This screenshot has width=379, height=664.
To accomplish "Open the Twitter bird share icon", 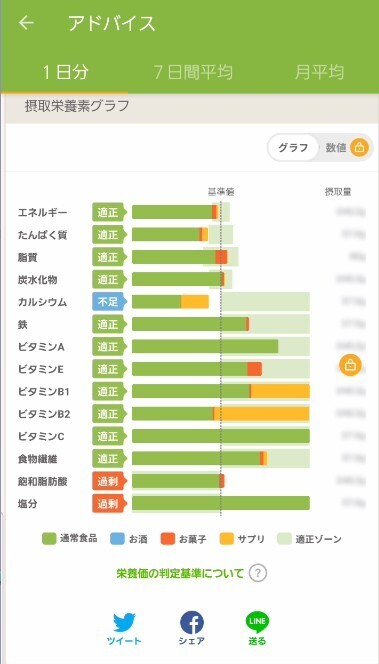I will [x=124, y=622].
